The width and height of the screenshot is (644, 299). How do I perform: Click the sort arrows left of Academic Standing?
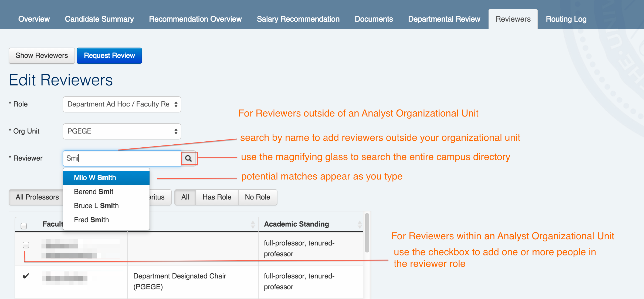point(253,224)
